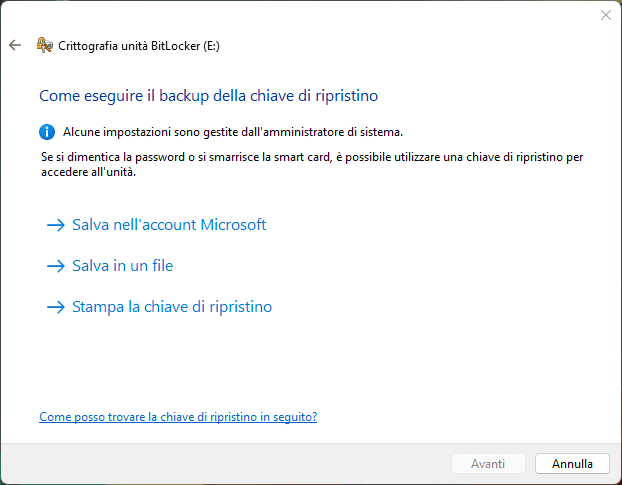This screenshot has height=485, width=622.
Task: Click the 'Crittografia unità BitLocker (E:)' title text
Action: point(137,45)
